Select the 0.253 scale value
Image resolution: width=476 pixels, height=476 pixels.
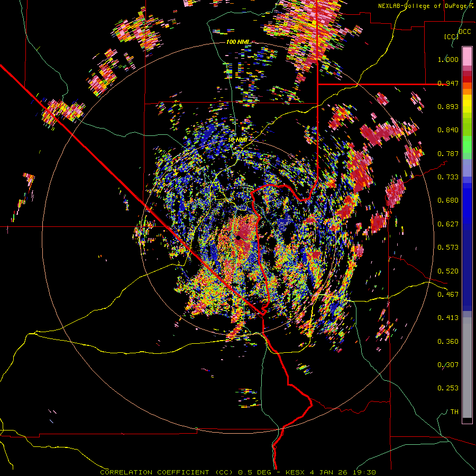pos(448,388)
